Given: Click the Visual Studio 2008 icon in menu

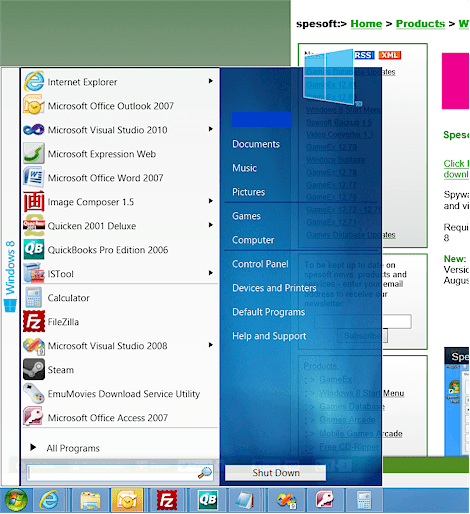Looking at the screenshot, I should pyautogui.click(x=34, y=346).
